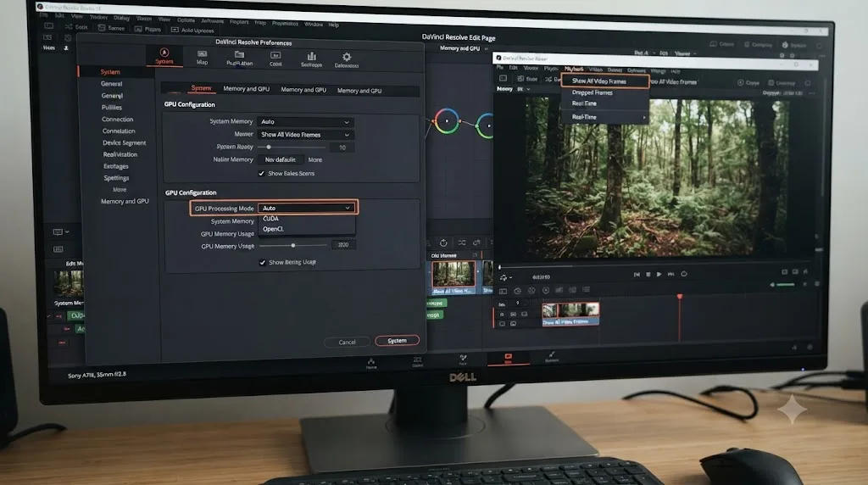Adjust the green volume slider in viewer
The width and height of the screenshot is (868, 485).
pos(786,285)
